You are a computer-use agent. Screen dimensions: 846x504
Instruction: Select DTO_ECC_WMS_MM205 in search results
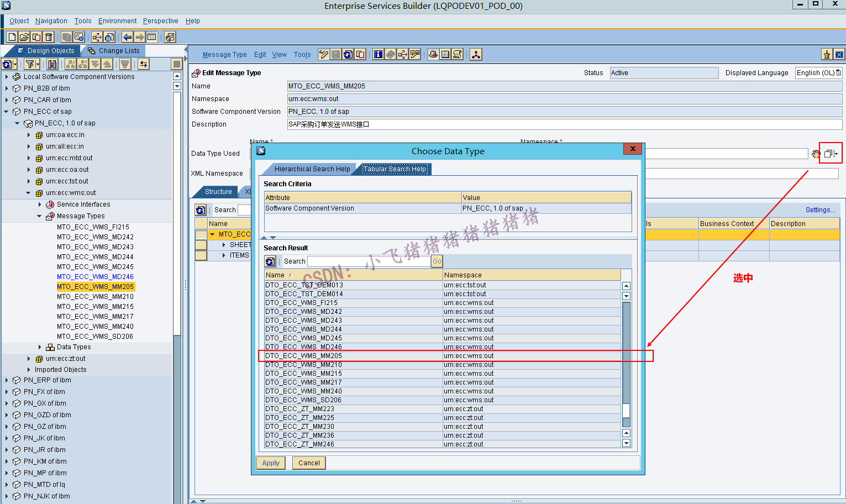pos(443,356)
